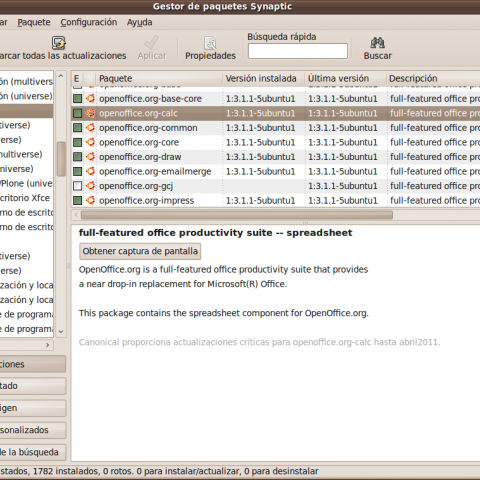Click the Buscar toolbar label

pyautogui.click(x=377, y=56)
